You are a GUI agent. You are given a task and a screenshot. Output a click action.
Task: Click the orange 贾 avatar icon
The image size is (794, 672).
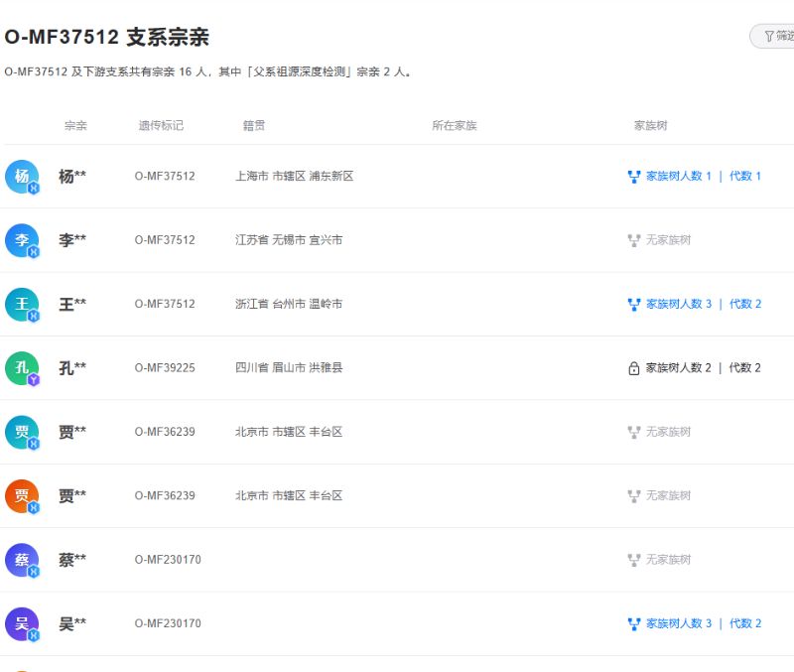(22, 496)
